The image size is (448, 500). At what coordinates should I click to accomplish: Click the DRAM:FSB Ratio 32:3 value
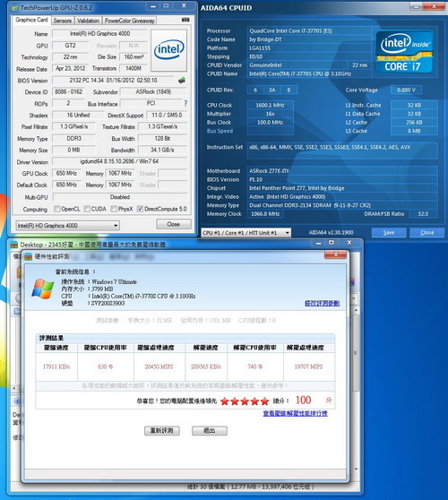[423, 213]
